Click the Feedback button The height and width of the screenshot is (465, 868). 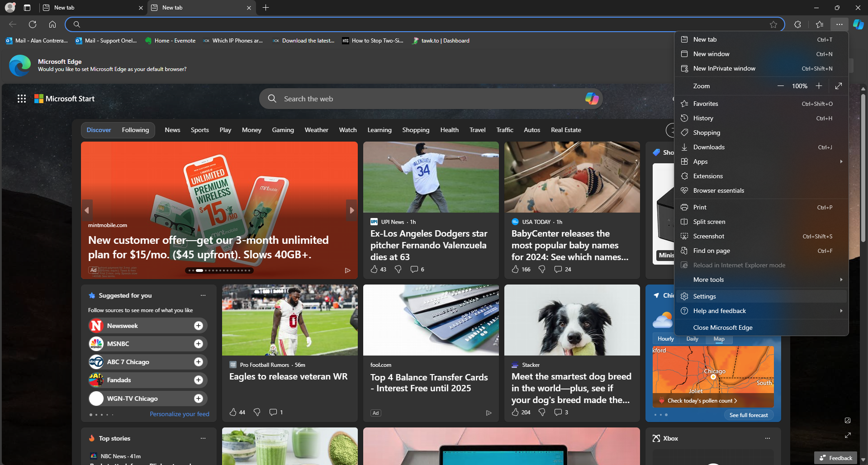[836, 458]
